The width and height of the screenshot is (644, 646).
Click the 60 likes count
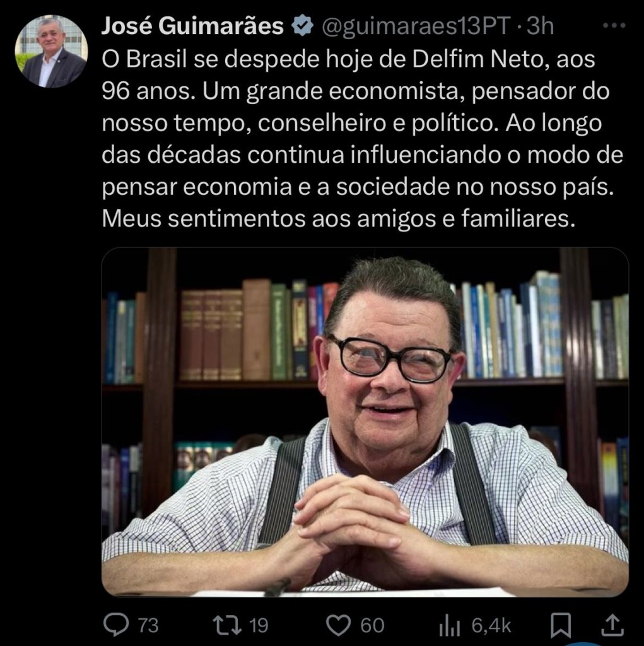pos(372,625)
